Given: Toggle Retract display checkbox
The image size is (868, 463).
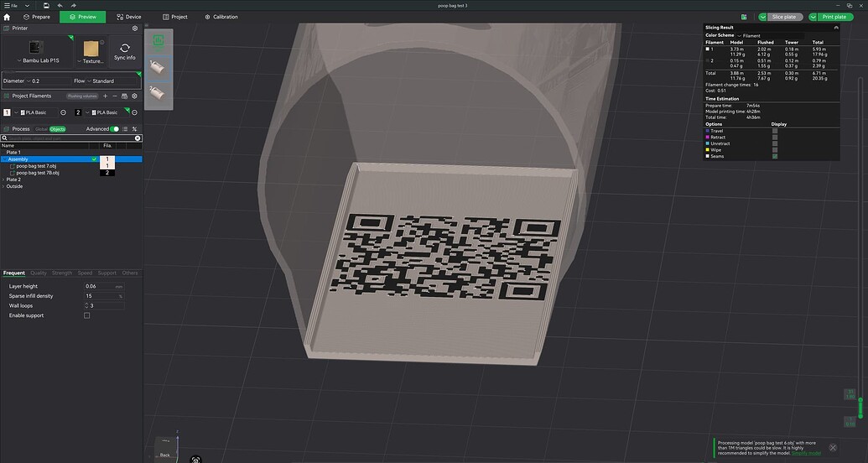Looking at the screenshot, I should pos(775,138).
